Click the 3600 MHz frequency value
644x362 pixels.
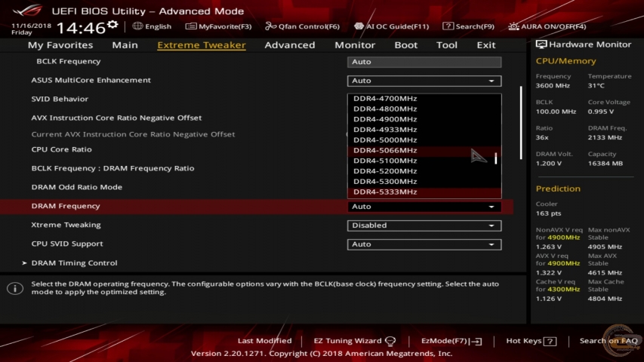(553, 86)
